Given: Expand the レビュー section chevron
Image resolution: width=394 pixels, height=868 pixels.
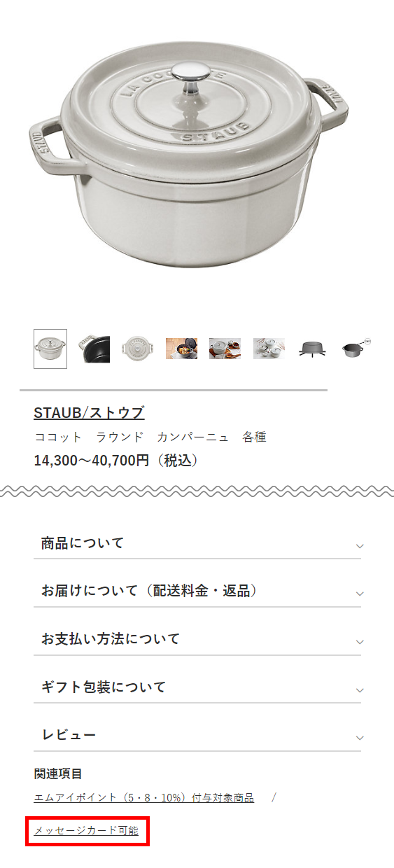Looking at the screenshot, I should click(360, 738).
